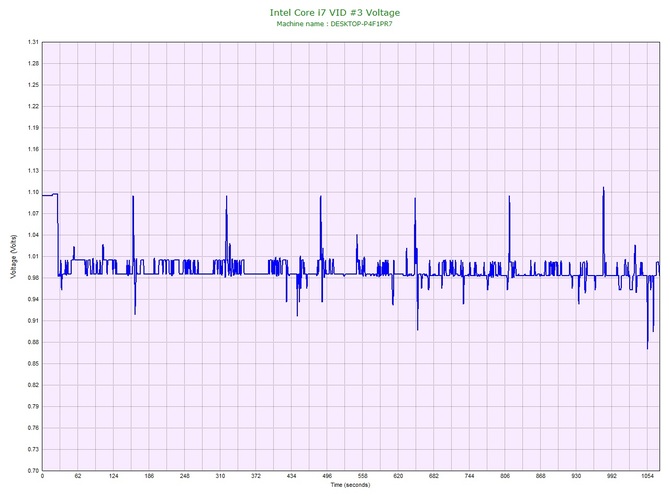Click the 1.28 voltage axis value
Image resolution: width=670 pixels, height=502 pixels.
pyautogui.click(x=33, y=63)
